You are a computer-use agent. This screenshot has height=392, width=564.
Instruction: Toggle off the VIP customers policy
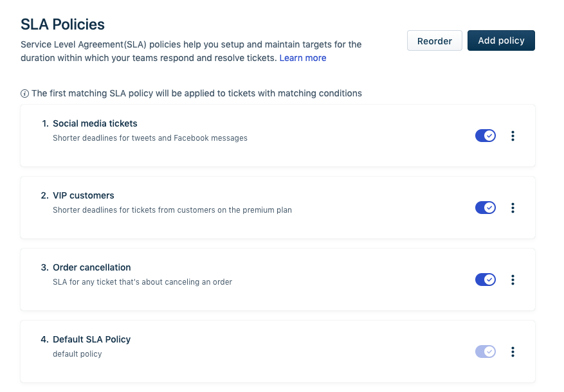pyautogui.click(x=486, y=208)
